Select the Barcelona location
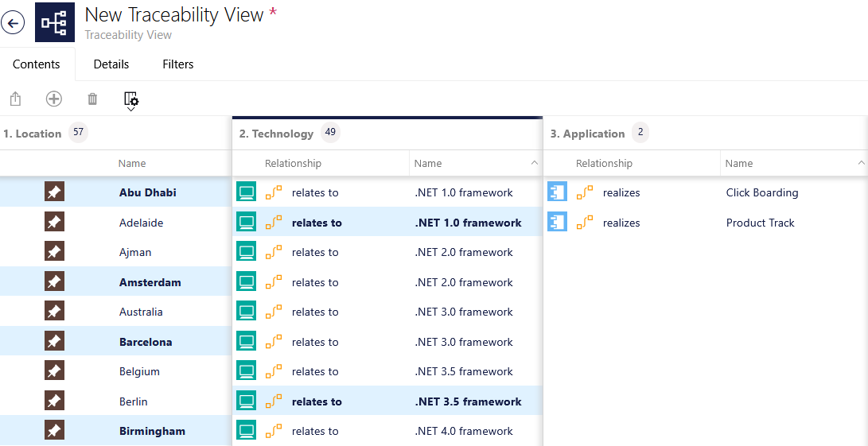The width and height of the screenshot is (868, 446). (x=146, y=341)
